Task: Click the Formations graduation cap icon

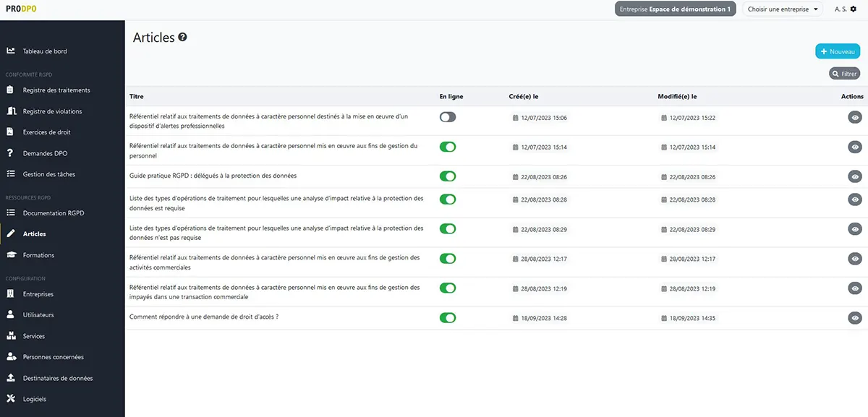Action: point(10,255)
